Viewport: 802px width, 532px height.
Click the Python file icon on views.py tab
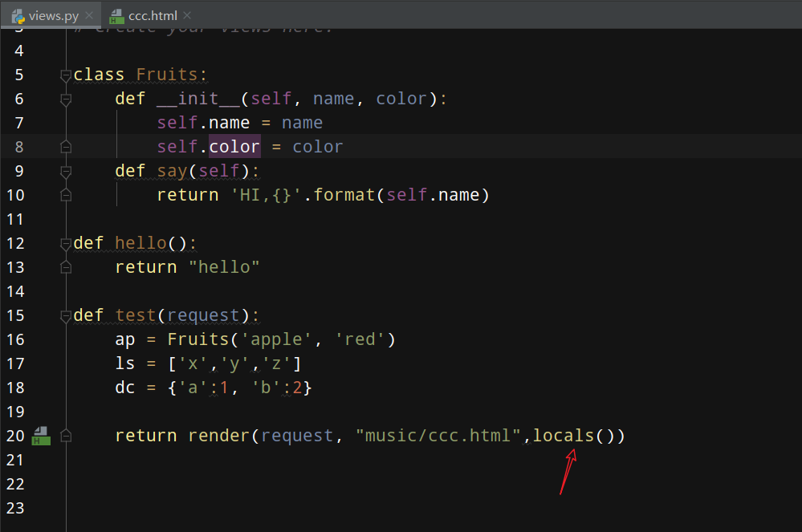(x=16, y=15)
